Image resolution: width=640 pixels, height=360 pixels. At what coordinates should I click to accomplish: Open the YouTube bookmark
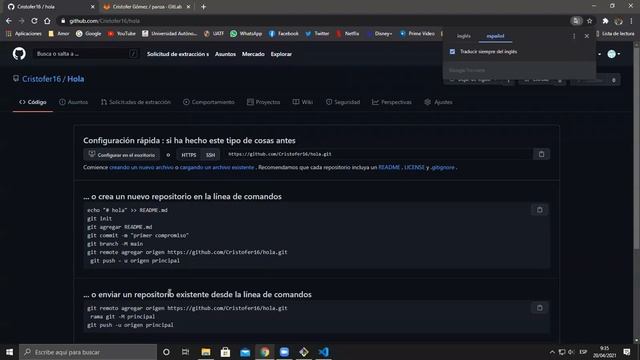[x=122, y=34]
